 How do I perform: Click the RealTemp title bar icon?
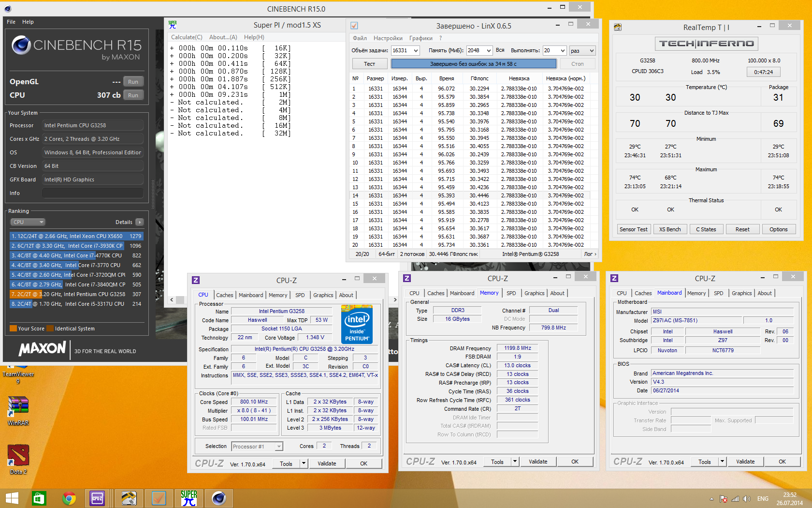click(618, 27)
